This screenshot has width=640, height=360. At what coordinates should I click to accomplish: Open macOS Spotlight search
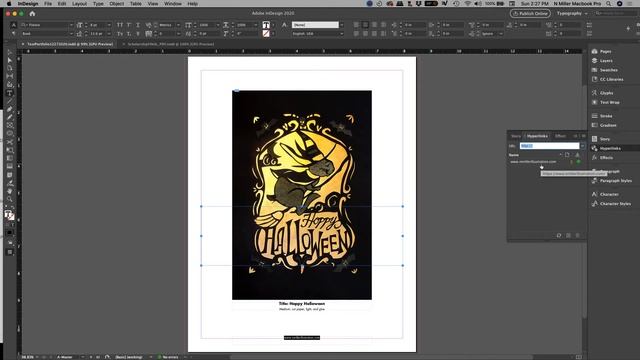click(x=609, y=4)
